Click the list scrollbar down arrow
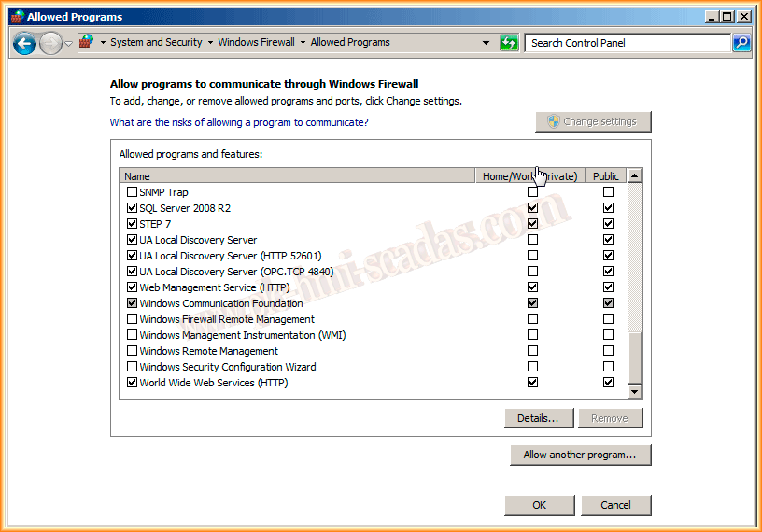Image resolution: width=762 pixels, height=532 pixels. (635, 393)
